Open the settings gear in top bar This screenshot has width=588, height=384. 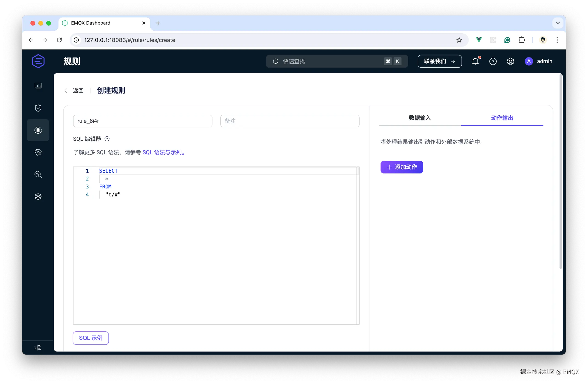tap(510, 61)
